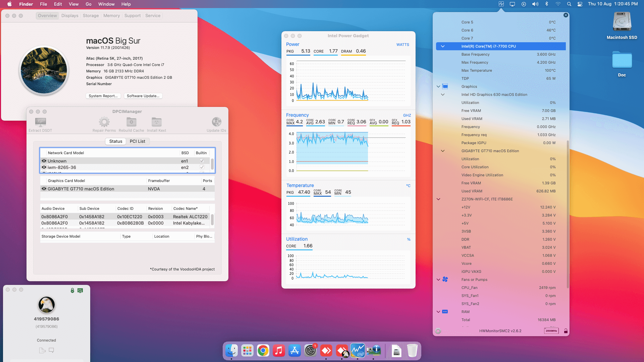
Task: Click Repair Perms gear icon in DPCIManager
Action: (x=104, y=122)
